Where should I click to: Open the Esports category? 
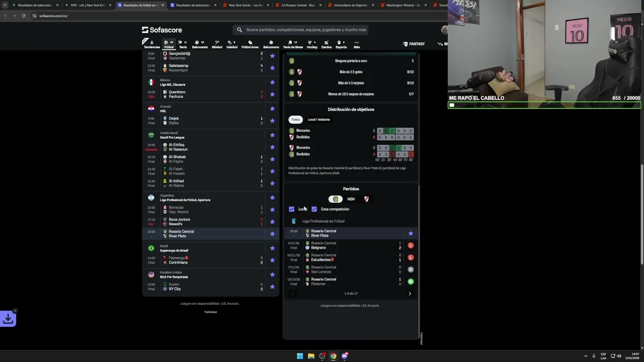(x=341, y=44)
